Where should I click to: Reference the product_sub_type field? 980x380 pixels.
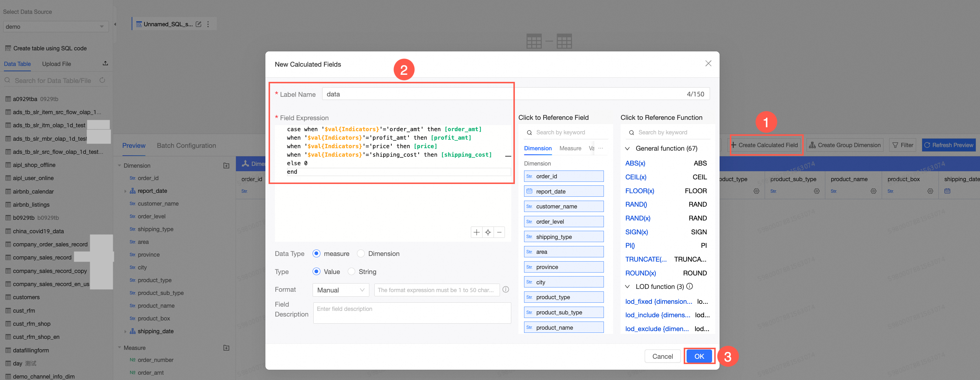click(x=563, y=312)
